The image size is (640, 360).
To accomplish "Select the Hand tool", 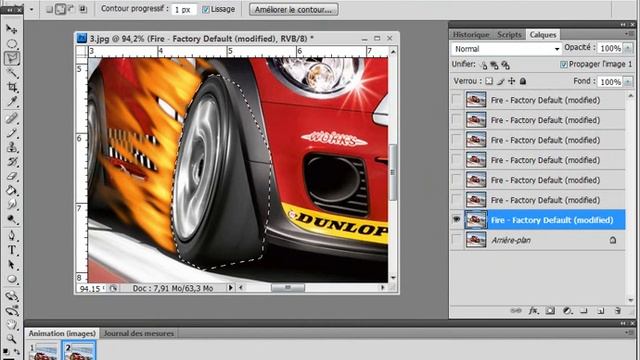I will [x=11, y=325].
